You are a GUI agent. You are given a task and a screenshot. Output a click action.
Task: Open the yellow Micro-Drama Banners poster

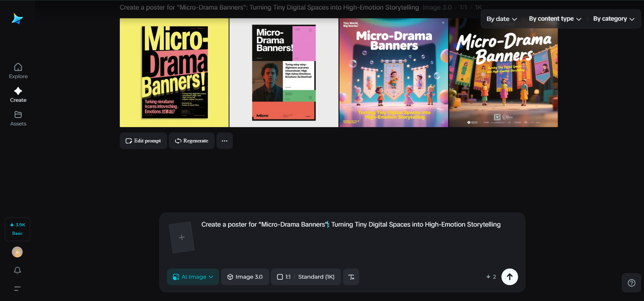click(174, 73)
